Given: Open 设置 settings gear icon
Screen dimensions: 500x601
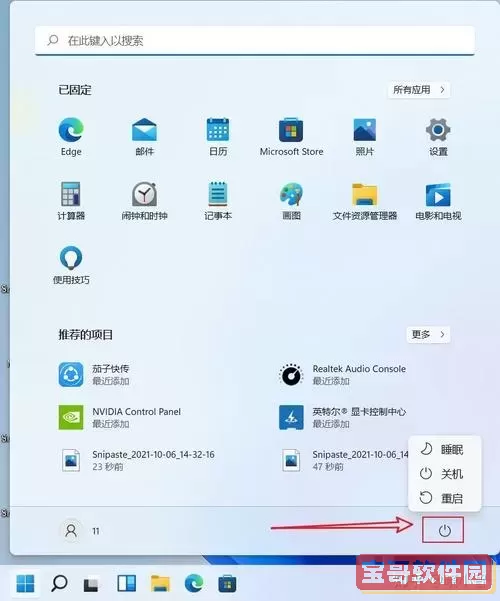Looking at the screenshot, I should click(x=438, y=137).
